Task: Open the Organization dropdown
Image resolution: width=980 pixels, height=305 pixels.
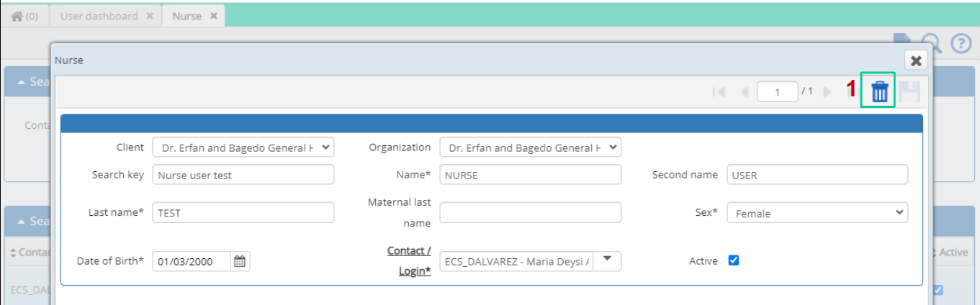Action: (531, 147)
